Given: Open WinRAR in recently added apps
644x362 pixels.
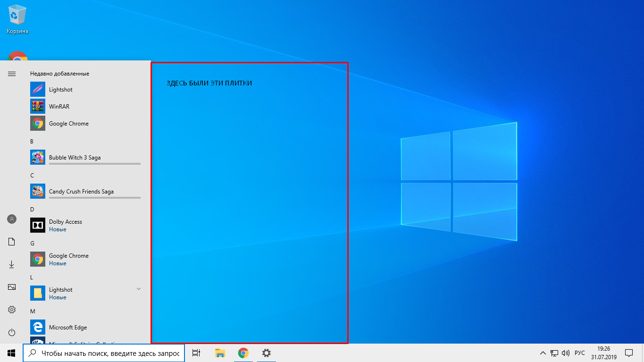Looking at the screenshot, I should coord(86,107).
